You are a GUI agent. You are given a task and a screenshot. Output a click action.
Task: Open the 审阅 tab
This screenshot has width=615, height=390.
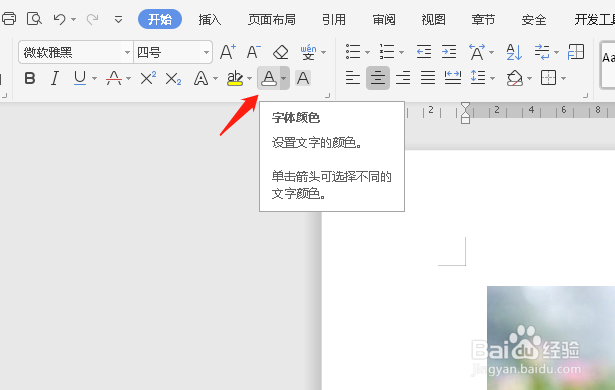[x=384, y=19]
